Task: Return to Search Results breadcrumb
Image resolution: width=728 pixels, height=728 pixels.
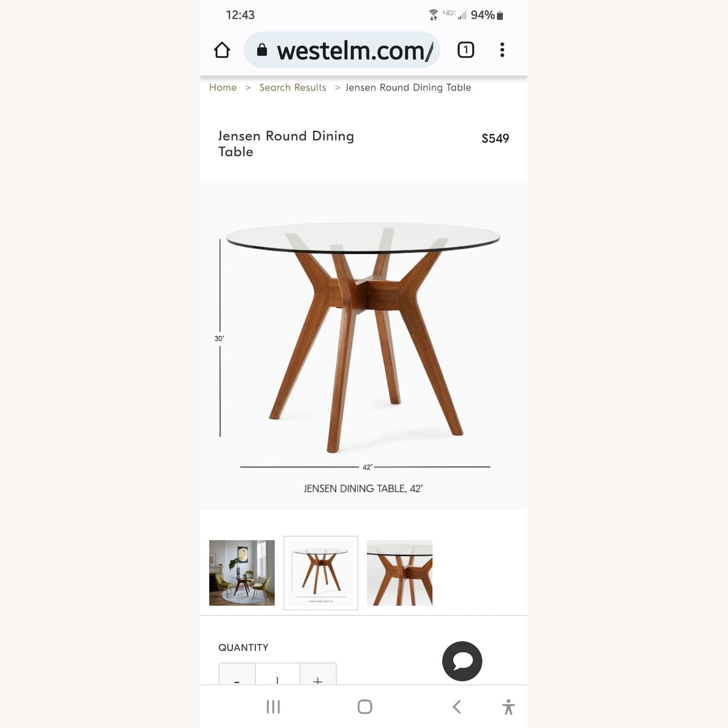Action: point(293,87)
